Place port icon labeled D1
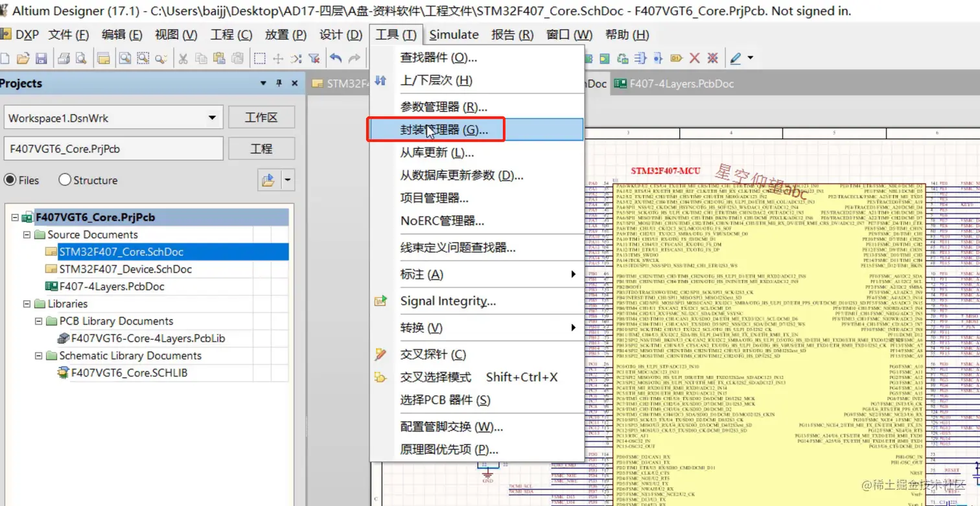 coord(676,58)
